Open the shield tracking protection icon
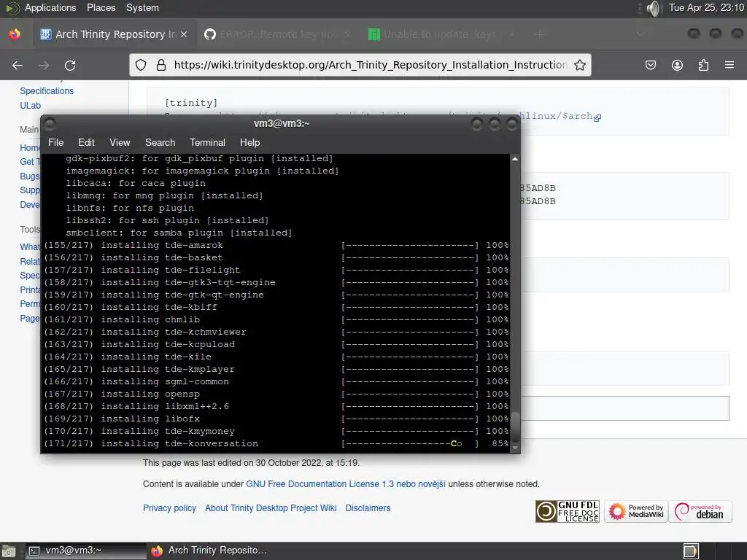 (141, 65)
